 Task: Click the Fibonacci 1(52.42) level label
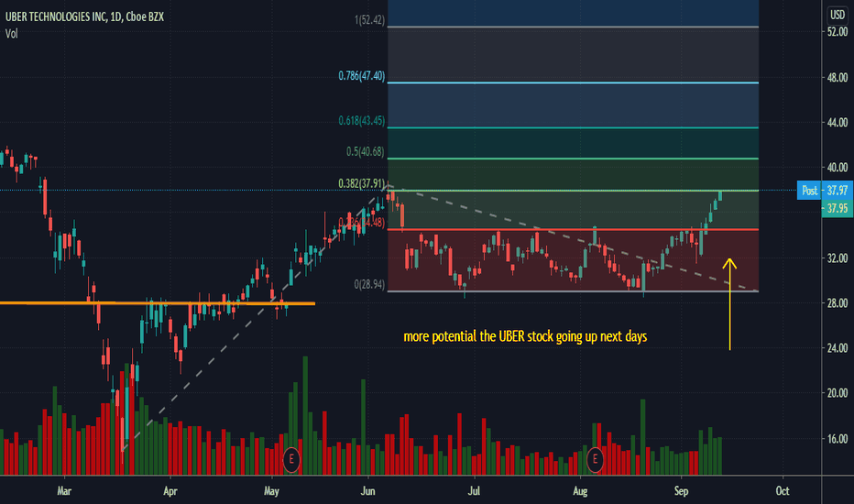(369, 20)
